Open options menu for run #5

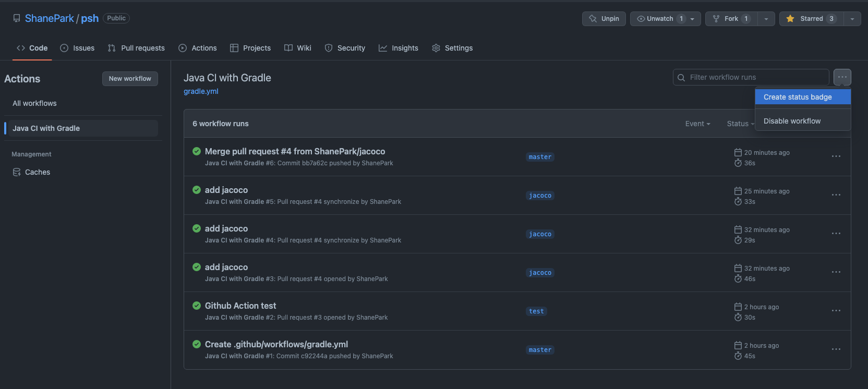[836, 195]
